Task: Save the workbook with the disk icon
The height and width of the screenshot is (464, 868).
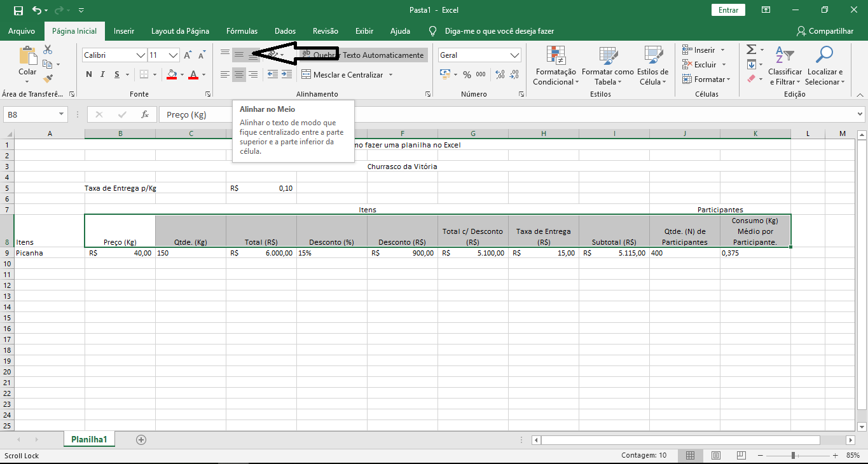Action: [x=18, y=10]
